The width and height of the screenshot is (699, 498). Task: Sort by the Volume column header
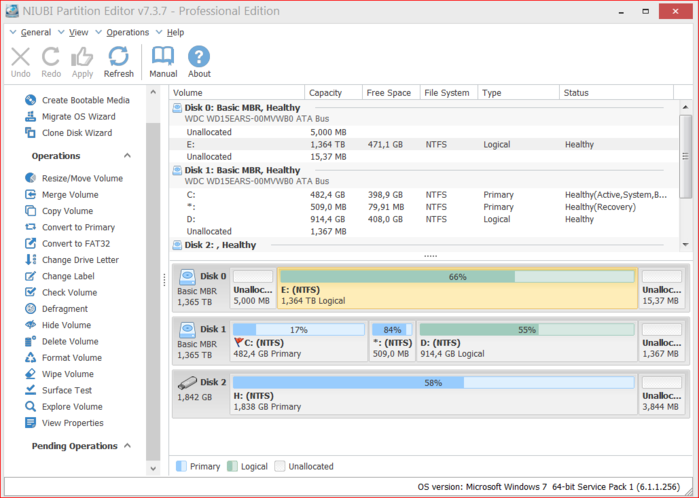[x=237, y=93]
